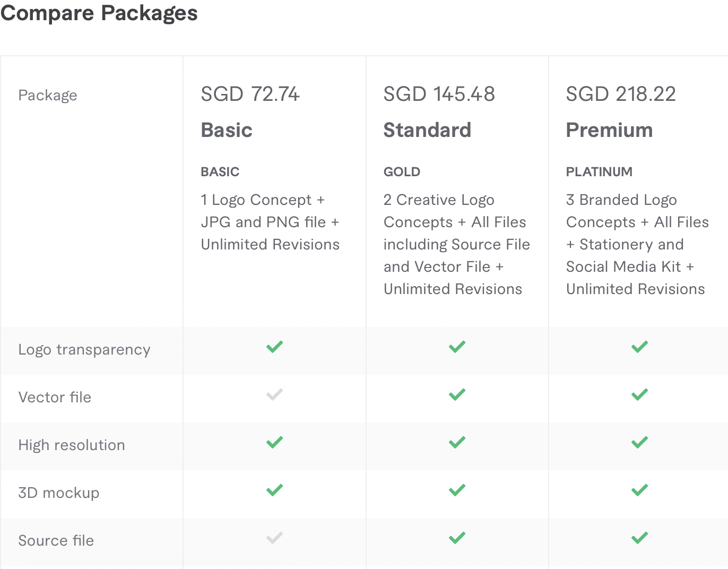This screenshot has height=569, width=728.
Task: Click the PLATINUM package description title
Action: 599,172
